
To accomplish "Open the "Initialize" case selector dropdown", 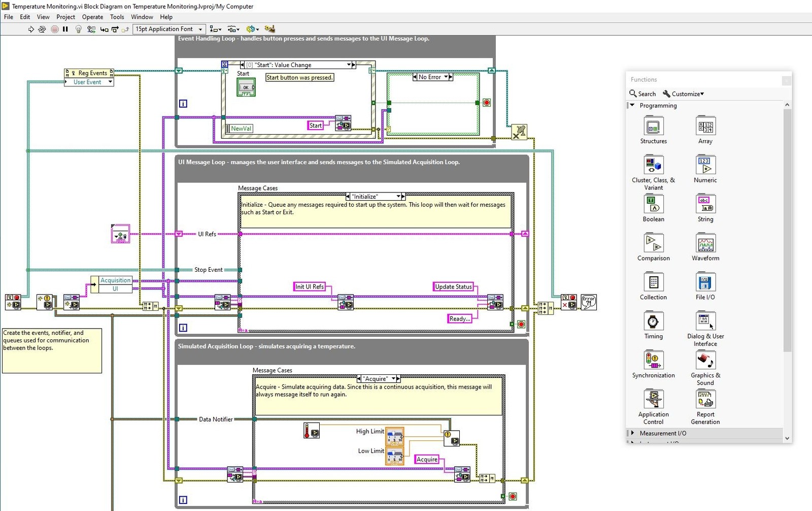I will coord(398,197).
